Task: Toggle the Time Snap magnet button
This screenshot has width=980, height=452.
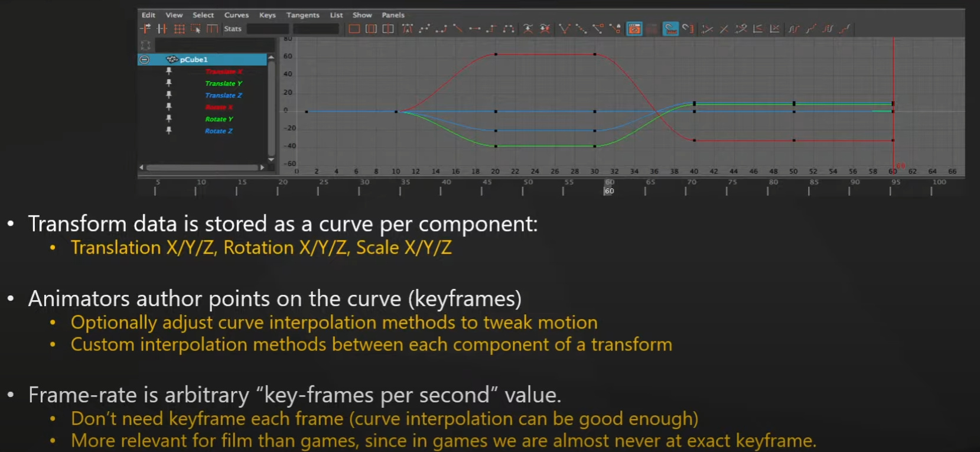Action: pyautogui.click(x=670, y=29)
